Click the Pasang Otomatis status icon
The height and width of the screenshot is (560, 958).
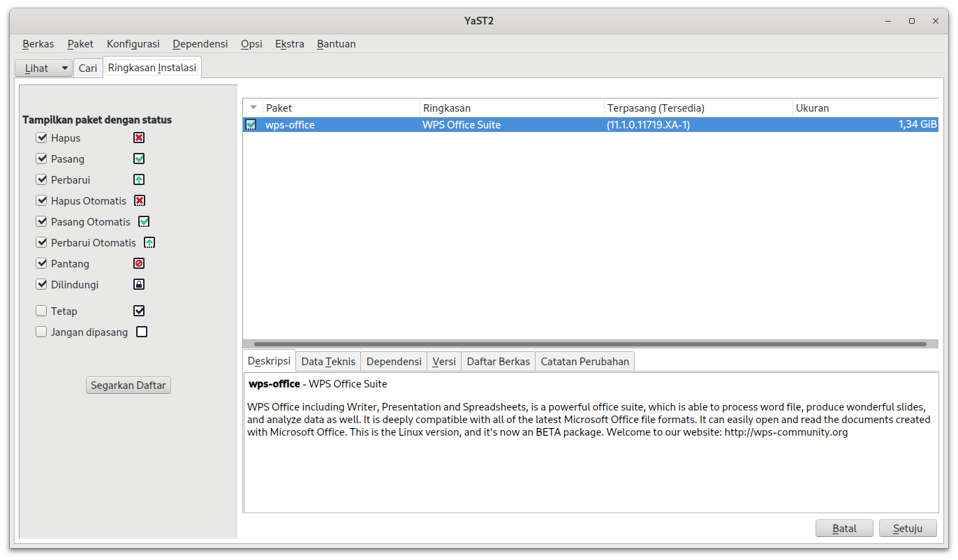tap(144, 222)
